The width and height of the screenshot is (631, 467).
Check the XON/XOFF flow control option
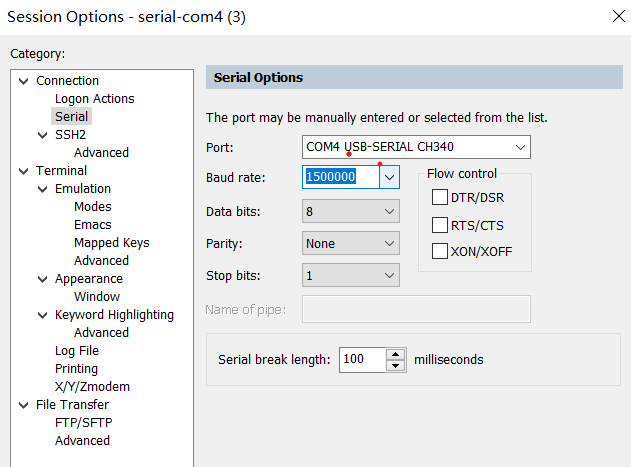click(440, 251)
